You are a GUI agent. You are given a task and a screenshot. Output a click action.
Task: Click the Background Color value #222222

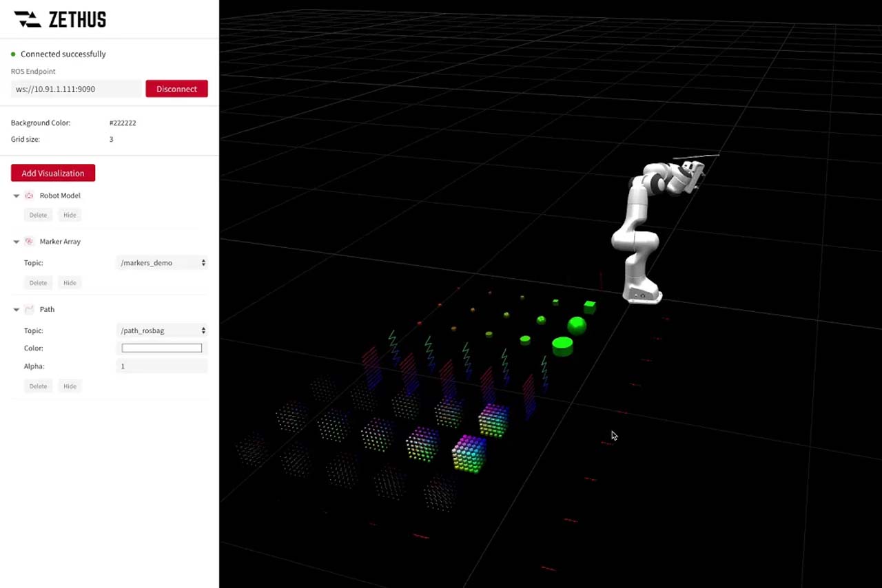pos(123,123)
